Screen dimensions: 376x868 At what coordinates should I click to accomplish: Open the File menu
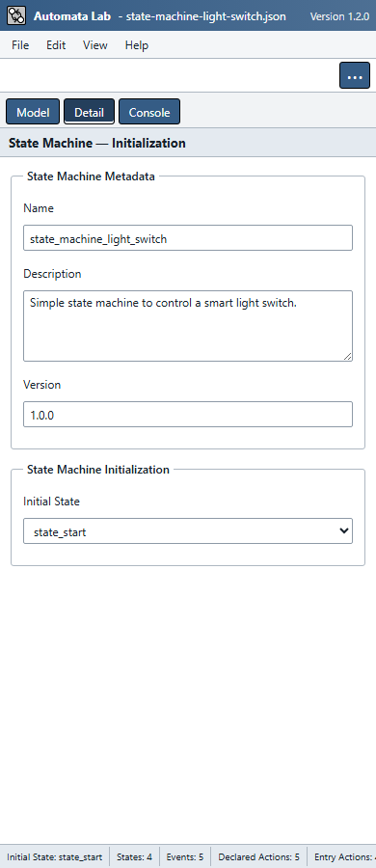tap(20, 45)
